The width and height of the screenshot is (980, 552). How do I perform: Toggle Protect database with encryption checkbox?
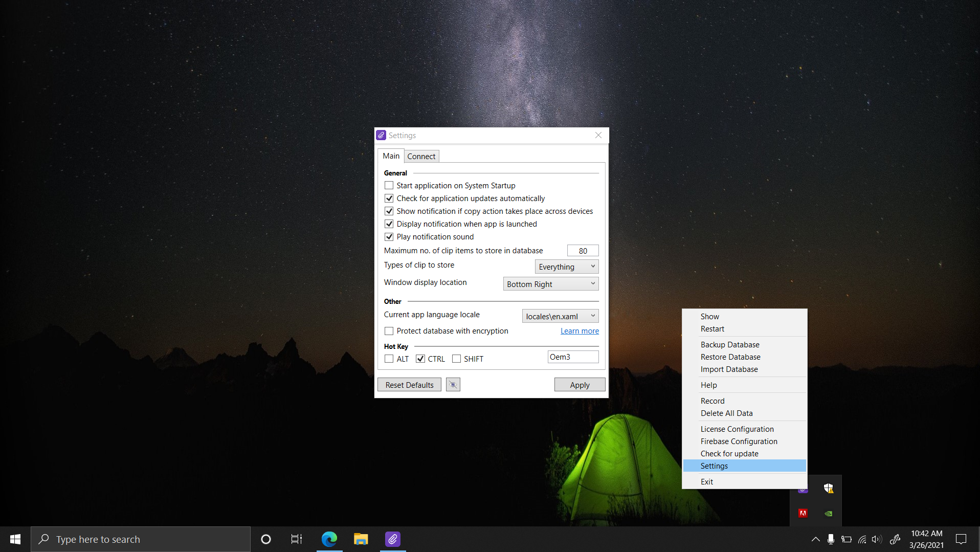coord(389,331)
